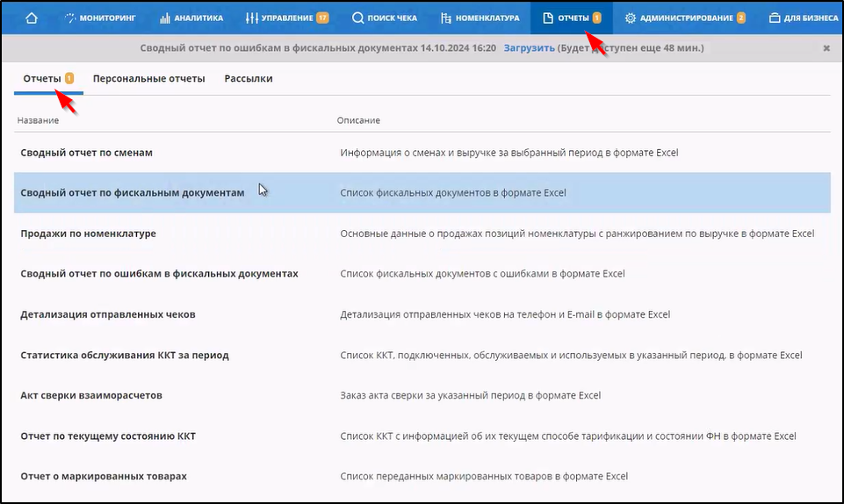The height and width of the screenshot is (504, 844).
Task: Select the Отчеты sub-tab
Action: pos(42,78)
